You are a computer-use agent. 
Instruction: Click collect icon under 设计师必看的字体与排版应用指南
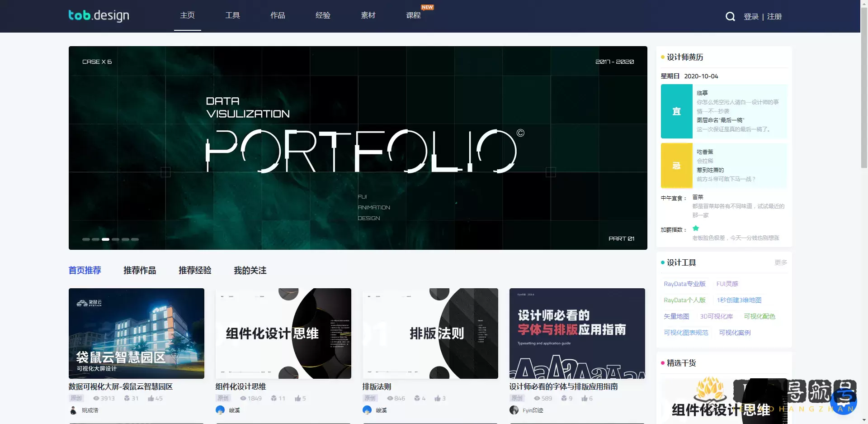click(x=564, y=398)
